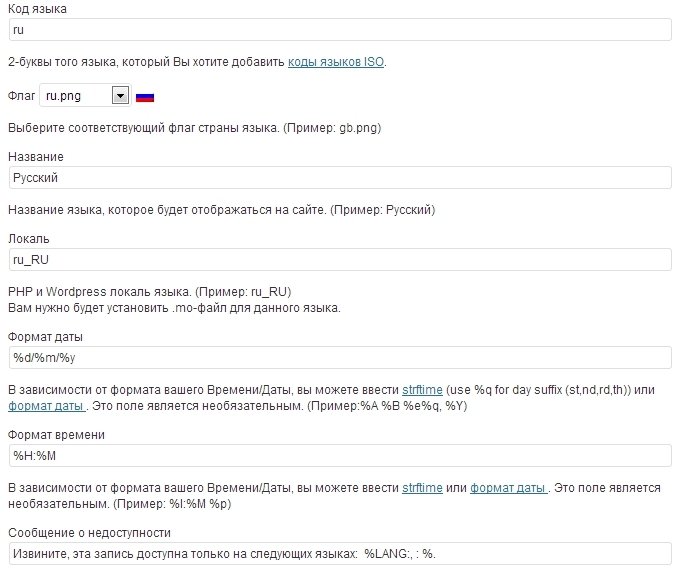Image resolution: width=679 pixels, height=566 pixels.
Task: Click the 'Формат времени' label
Action: click(x=56, y=435)
